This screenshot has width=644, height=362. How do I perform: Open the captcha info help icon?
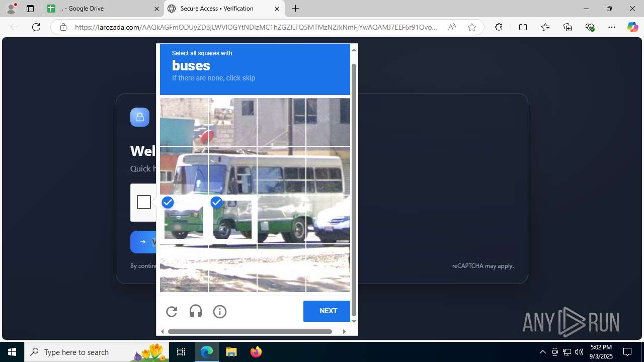tap(220, 312)
